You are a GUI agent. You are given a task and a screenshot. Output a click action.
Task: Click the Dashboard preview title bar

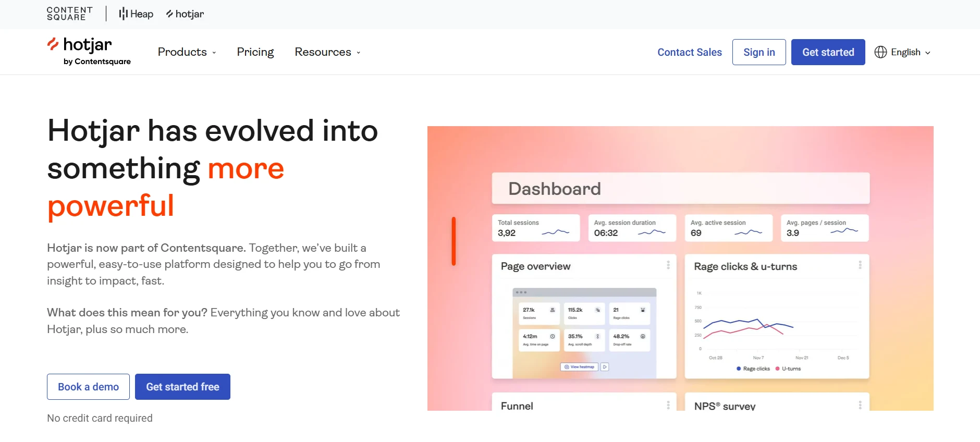coord(680,188)
